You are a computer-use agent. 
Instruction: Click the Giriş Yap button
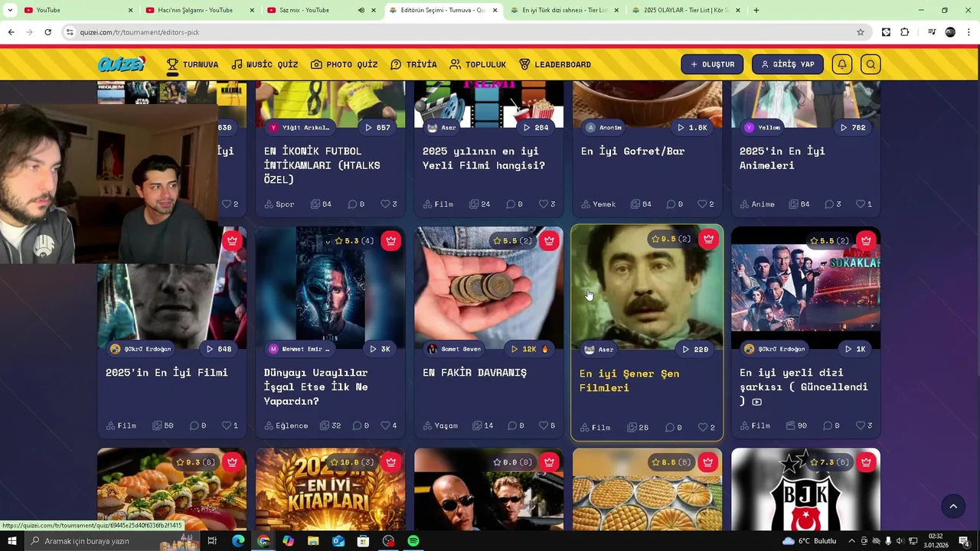click(788, 64)
